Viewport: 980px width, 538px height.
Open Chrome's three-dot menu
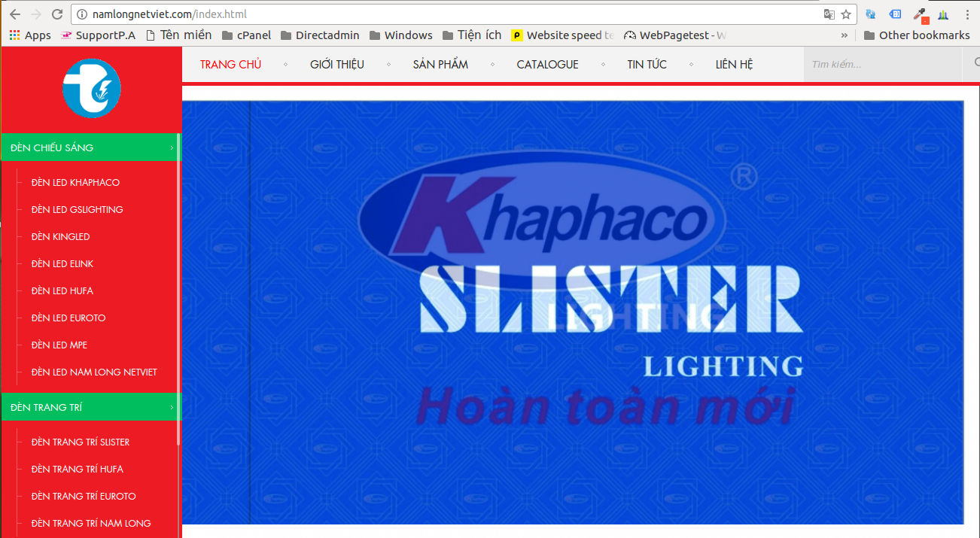tap(966, 14)
